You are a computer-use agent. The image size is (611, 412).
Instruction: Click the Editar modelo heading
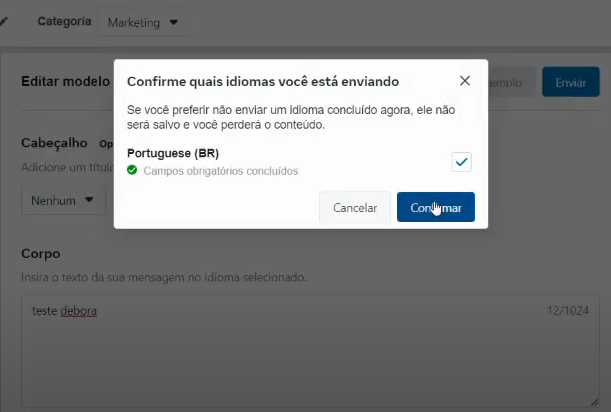[x=65, y=82]
